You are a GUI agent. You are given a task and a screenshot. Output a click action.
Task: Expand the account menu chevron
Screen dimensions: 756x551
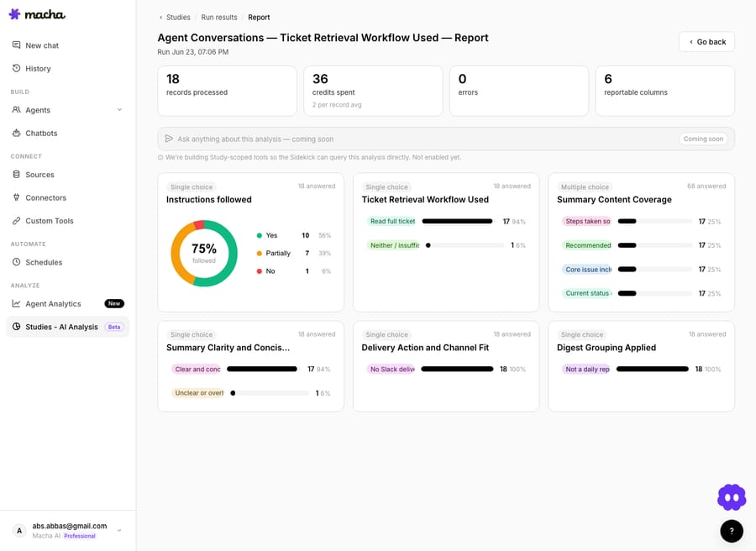tap(119, 530)
